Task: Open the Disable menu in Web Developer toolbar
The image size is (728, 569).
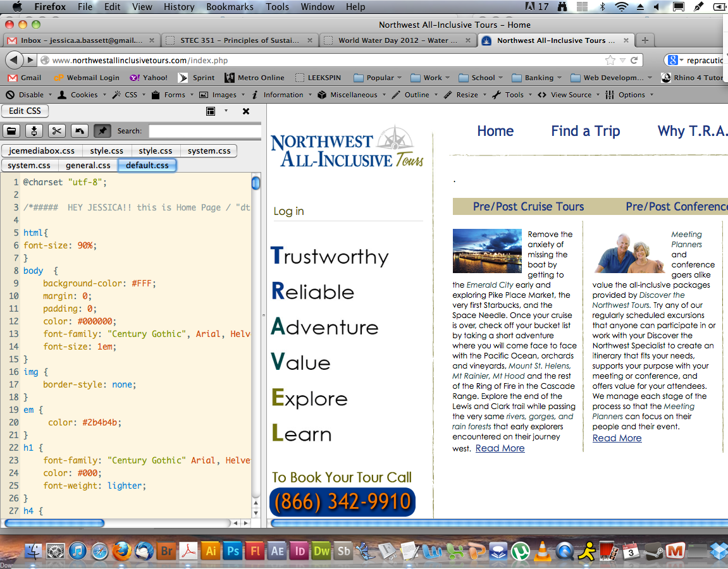Action: tap(28, 95)
